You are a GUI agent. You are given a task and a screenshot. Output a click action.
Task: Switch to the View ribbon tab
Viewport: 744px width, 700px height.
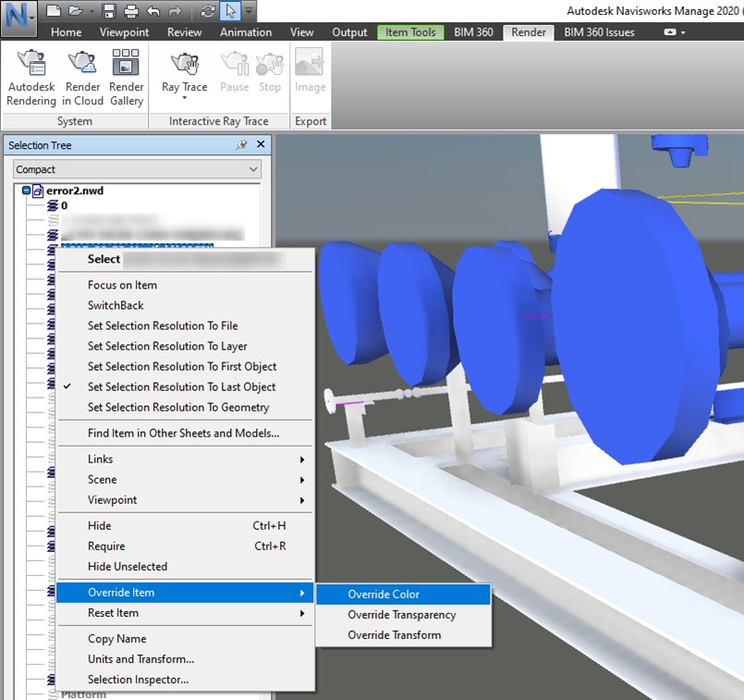click(x=302, y=32)
